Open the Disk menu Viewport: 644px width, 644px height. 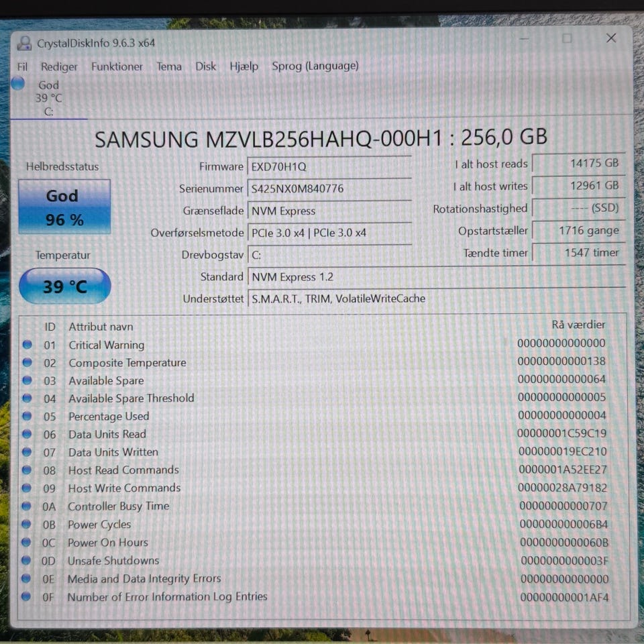point(206,66)
